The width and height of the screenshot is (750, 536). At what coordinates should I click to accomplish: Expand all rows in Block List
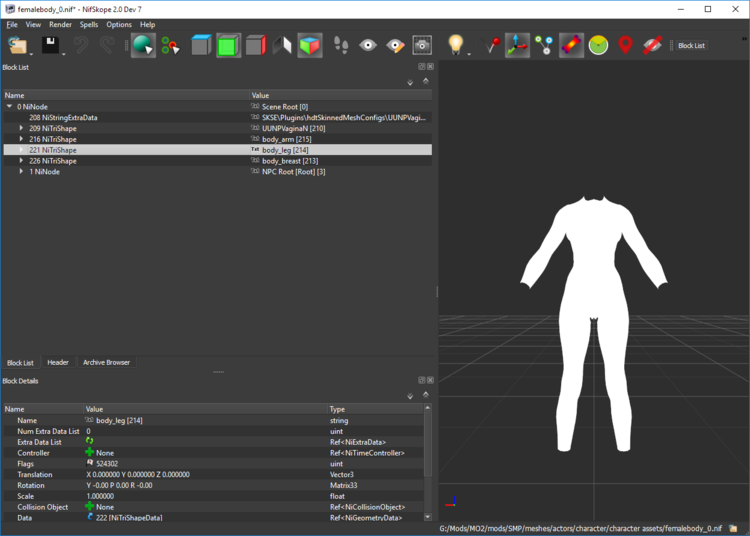coord(410,82)
